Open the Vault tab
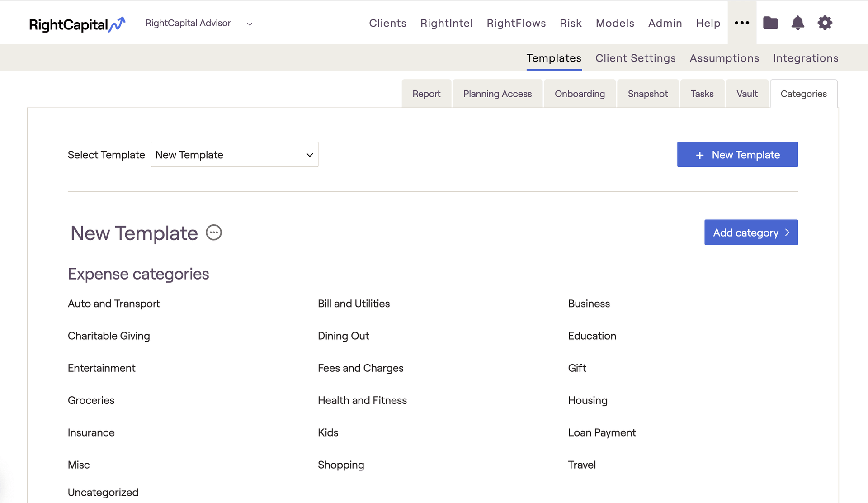 (747, 94)
